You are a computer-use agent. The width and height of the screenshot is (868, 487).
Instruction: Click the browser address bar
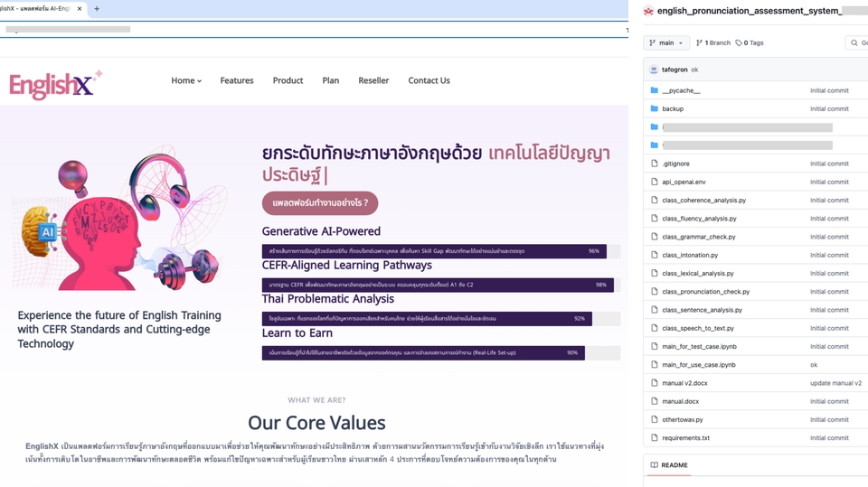pos(316,30)
